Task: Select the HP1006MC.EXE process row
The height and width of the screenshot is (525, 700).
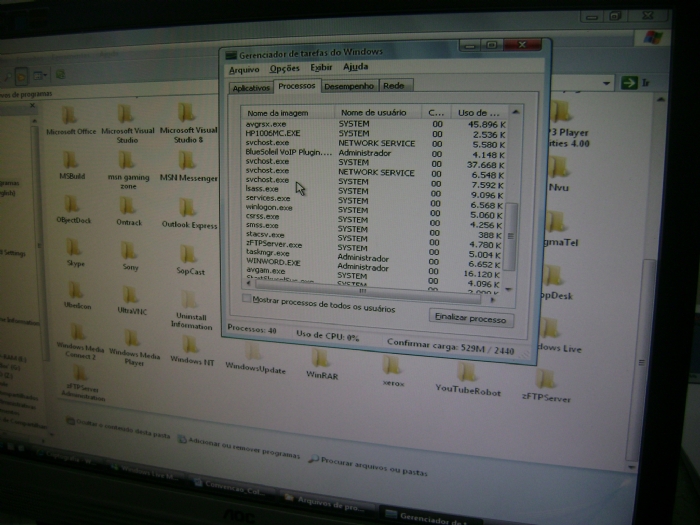Action: tap(375, 133)
